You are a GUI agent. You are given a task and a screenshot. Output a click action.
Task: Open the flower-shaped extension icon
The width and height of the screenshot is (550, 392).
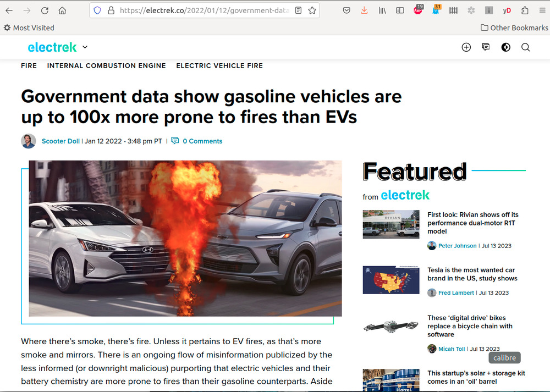471,10
